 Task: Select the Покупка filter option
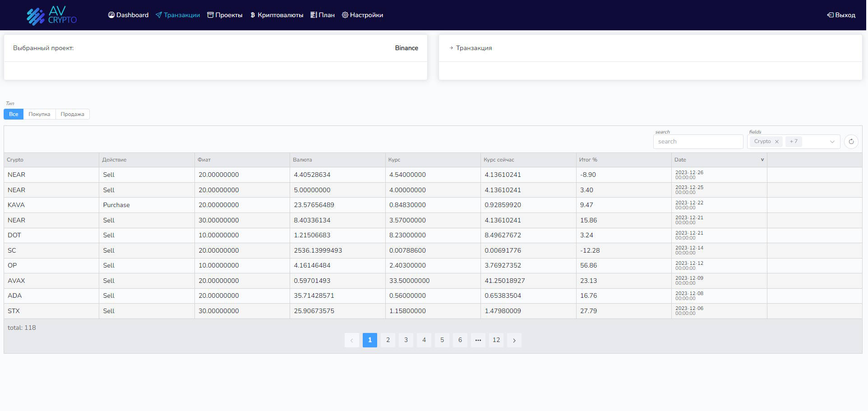click(39, 114)
